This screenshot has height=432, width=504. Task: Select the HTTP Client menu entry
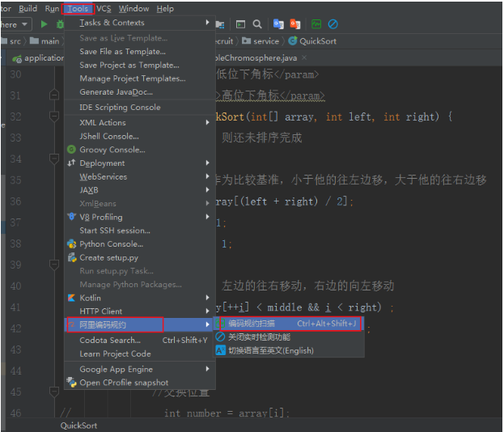click(x=140, y=311)
